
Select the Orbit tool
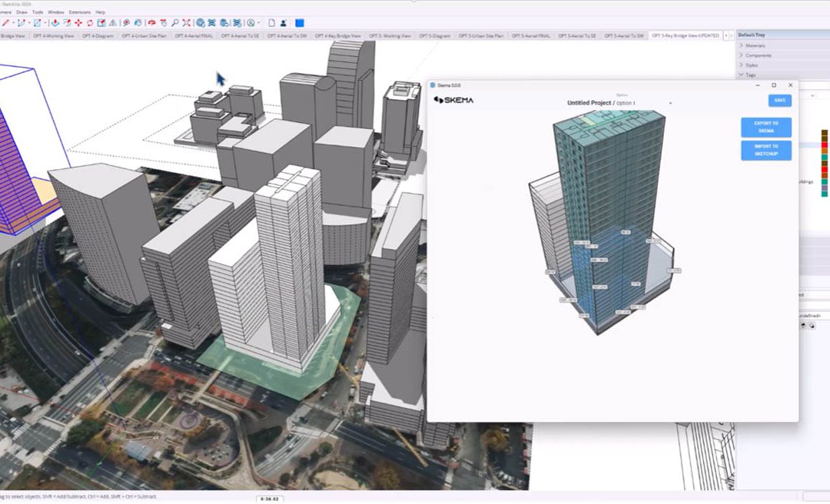pyautogui.click(x=151, y=23)
